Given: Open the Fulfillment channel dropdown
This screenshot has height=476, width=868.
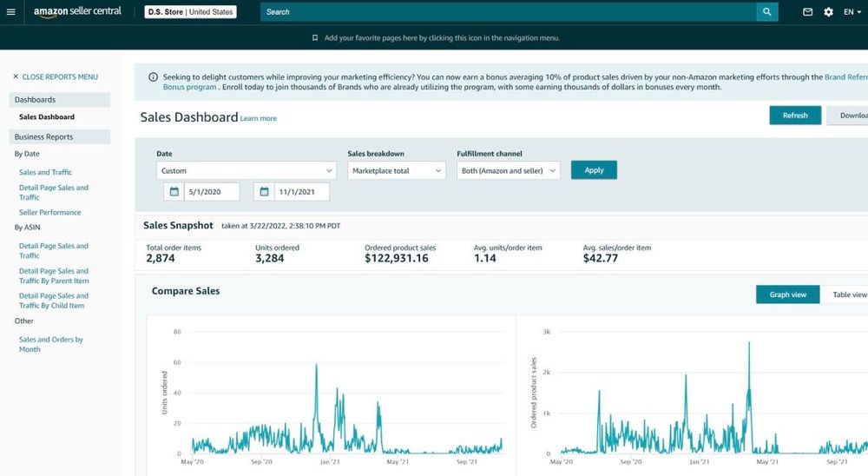Looking at the screenshot, I should point(508,170).
